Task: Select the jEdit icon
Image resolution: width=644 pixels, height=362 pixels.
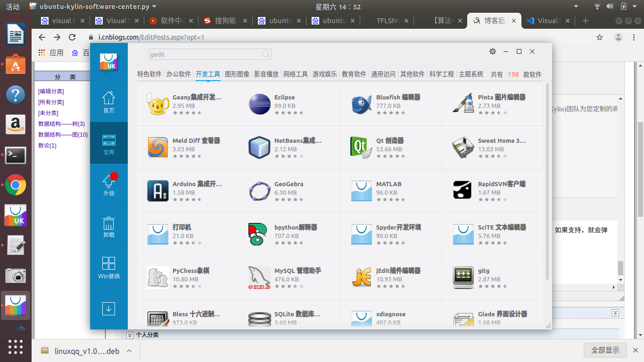Action: pos(361,277)
